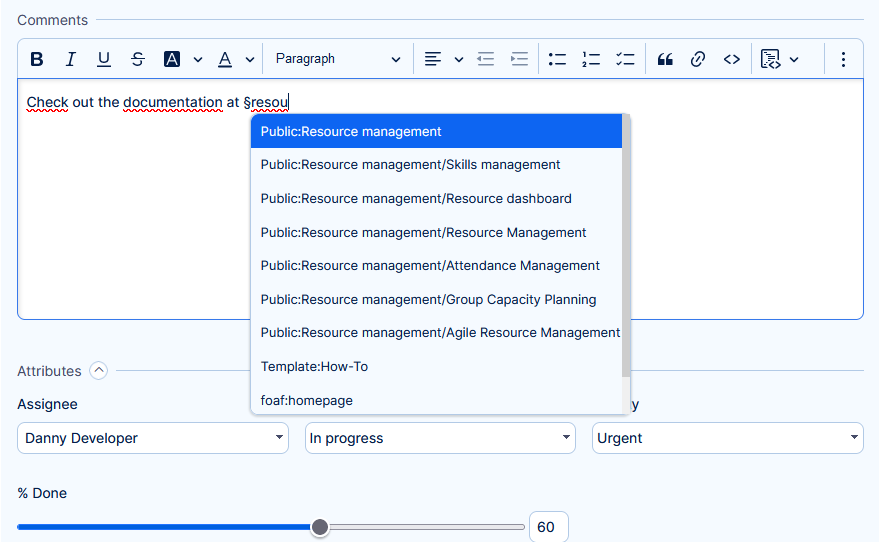
Task: Apply underline formatting
Action: pyautogui.click(x=104, y=59)
